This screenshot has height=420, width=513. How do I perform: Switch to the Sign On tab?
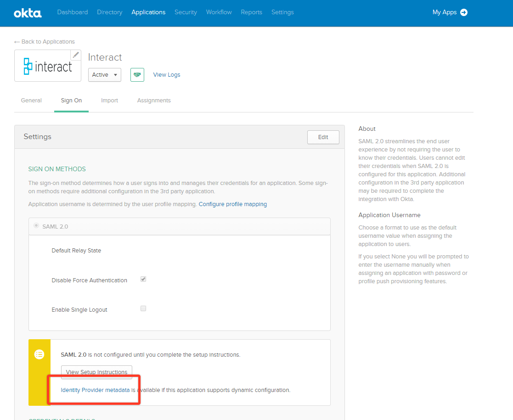[71, 101]
